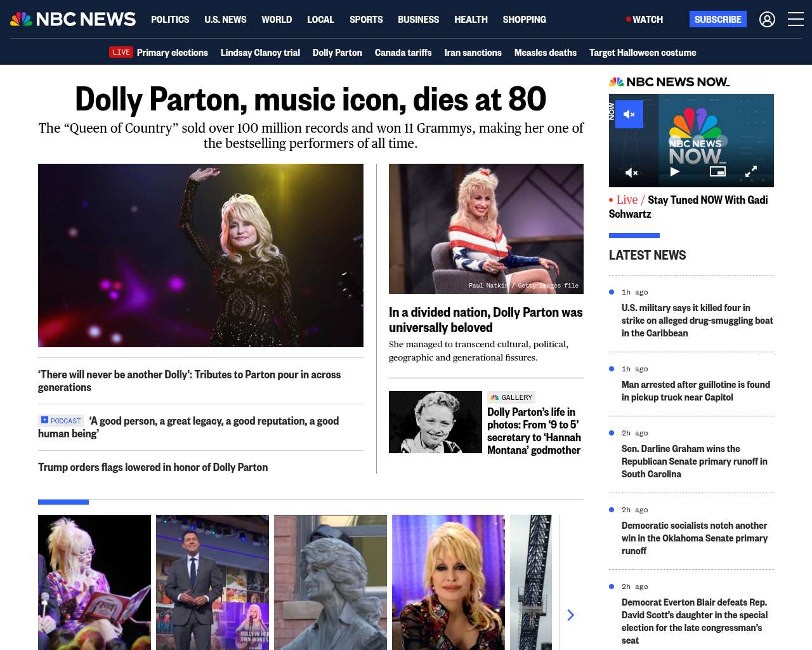Click the Subscribe button

click(718, 19)
